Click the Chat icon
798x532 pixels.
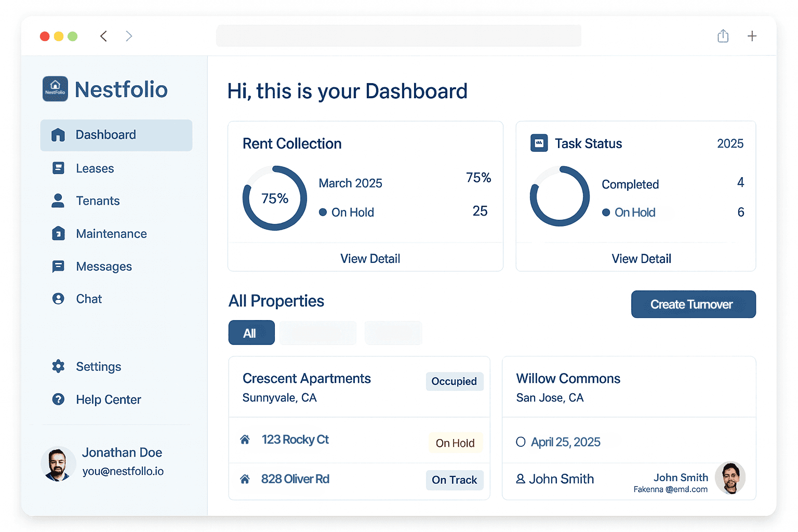58,299
